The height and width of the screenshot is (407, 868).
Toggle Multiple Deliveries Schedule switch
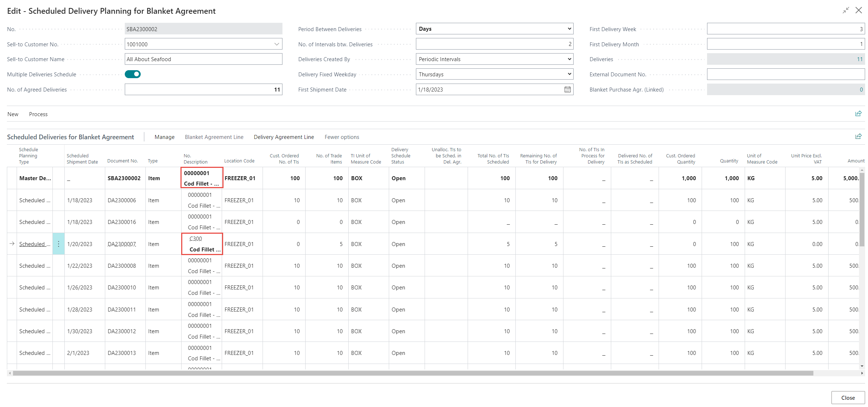[133, 74]
